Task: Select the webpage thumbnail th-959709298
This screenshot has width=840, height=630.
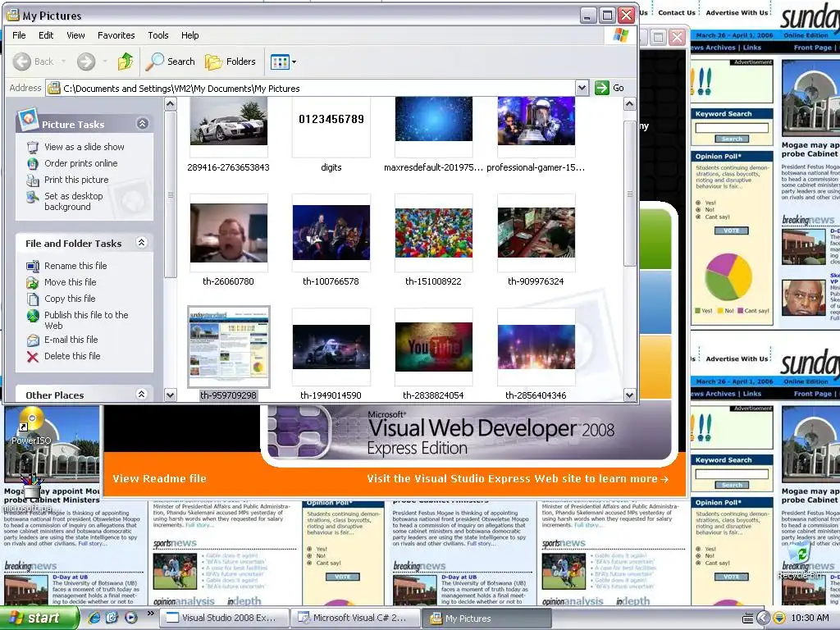Action: 229,347
